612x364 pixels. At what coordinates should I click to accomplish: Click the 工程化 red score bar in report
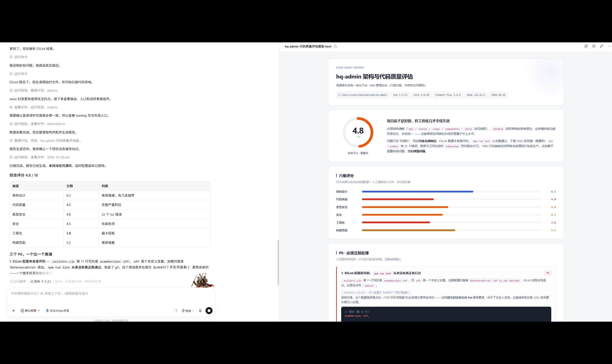[x=396, y=223]
